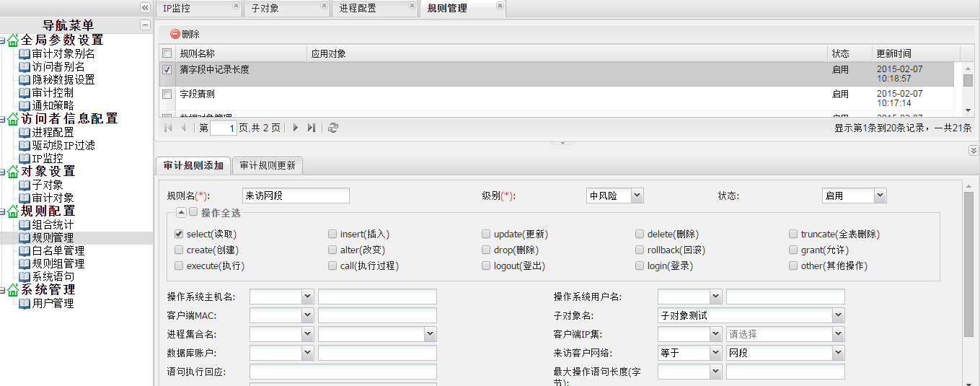The image size is (980, 386).
Task: Click the red 删除 delete icon
Action: pos(175,34)
